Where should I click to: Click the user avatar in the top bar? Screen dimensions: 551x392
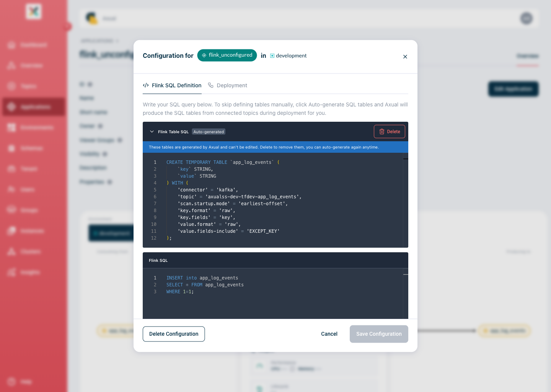tap(527, 18)
